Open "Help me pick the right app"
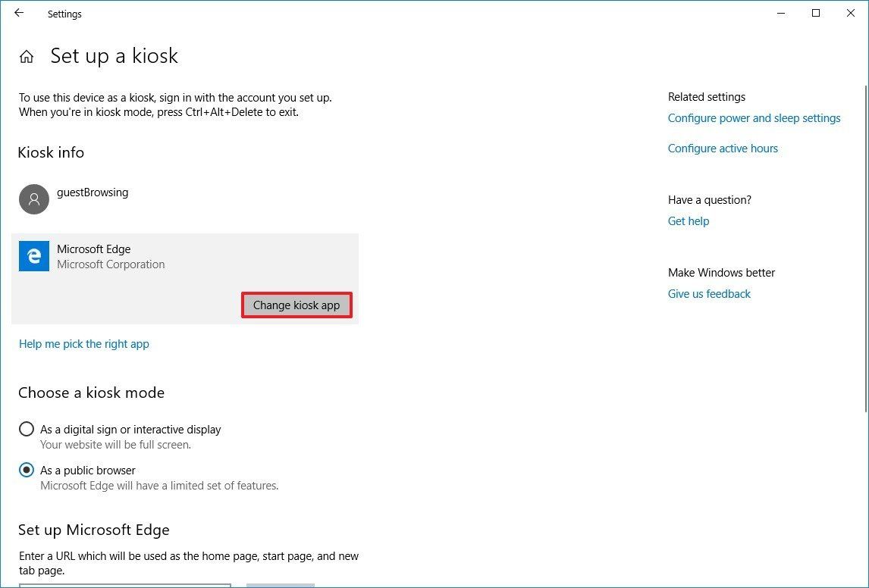Screen dimensions: 869x588 83,343
